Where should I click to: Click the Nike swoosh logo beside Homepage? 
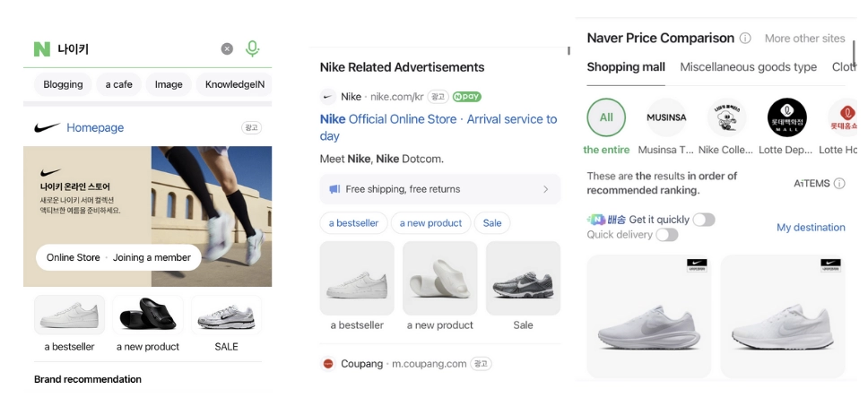point(47,128)
